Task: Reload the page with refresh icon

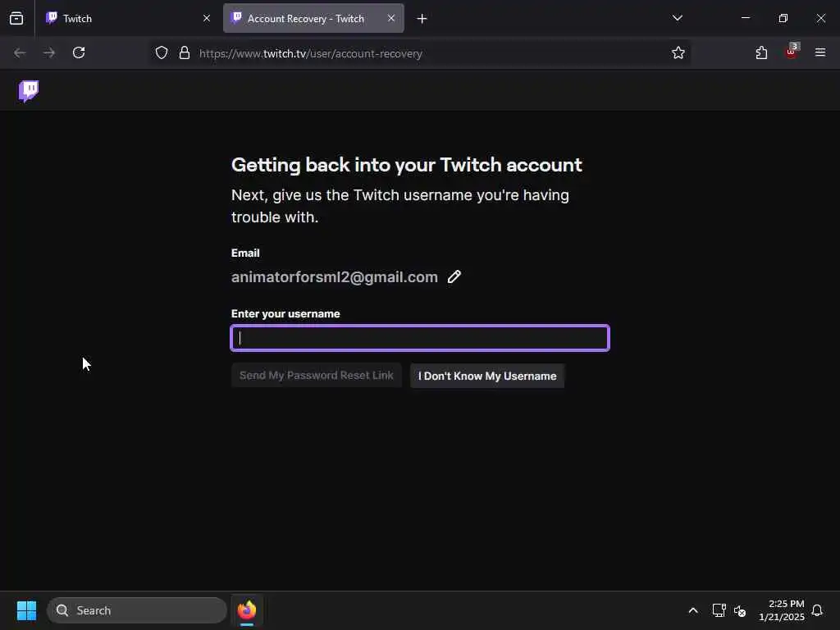Action: (x=79, y=52)
